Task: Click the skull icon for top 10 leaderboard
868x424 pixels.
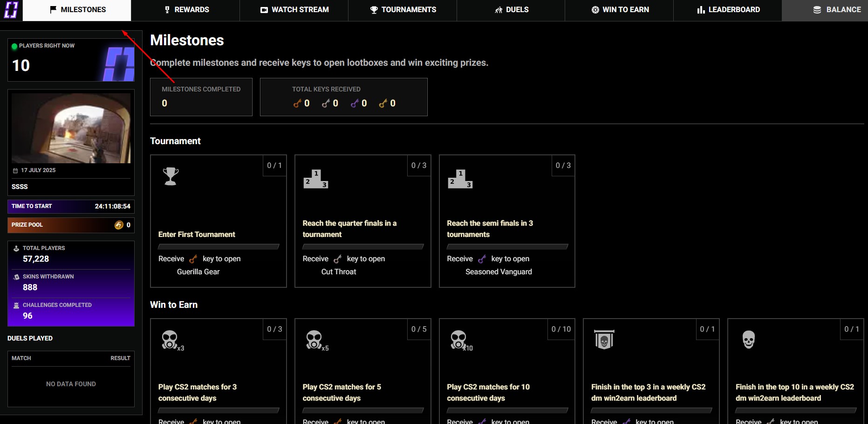Action: 748,340
